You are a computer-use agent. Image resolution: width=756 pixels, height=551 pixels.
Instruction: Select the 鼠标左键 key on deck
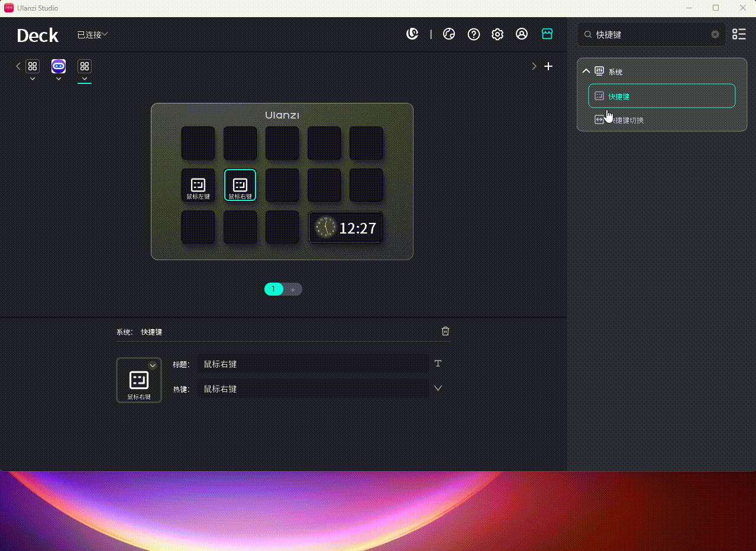(x=198, y=185)
